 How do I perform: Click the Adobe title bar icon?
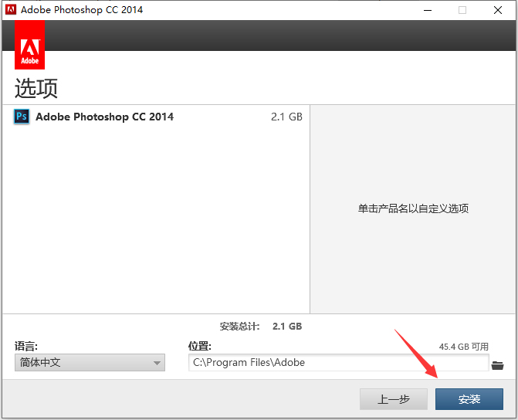(11, 9)
